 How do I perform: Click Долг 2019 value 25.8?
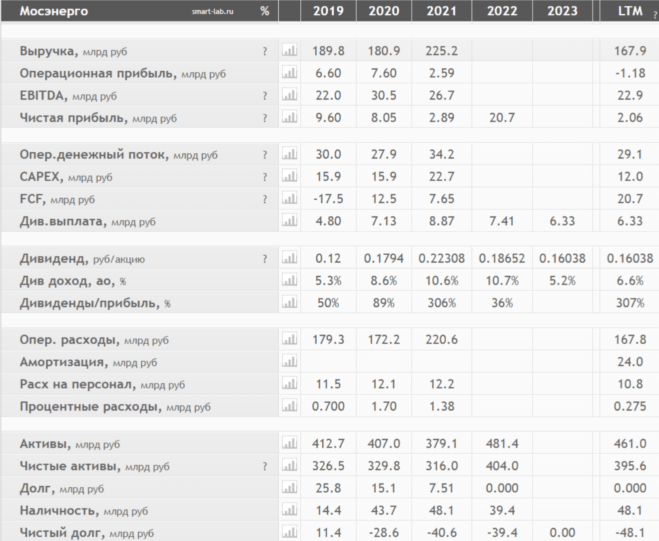pos(328,488)
